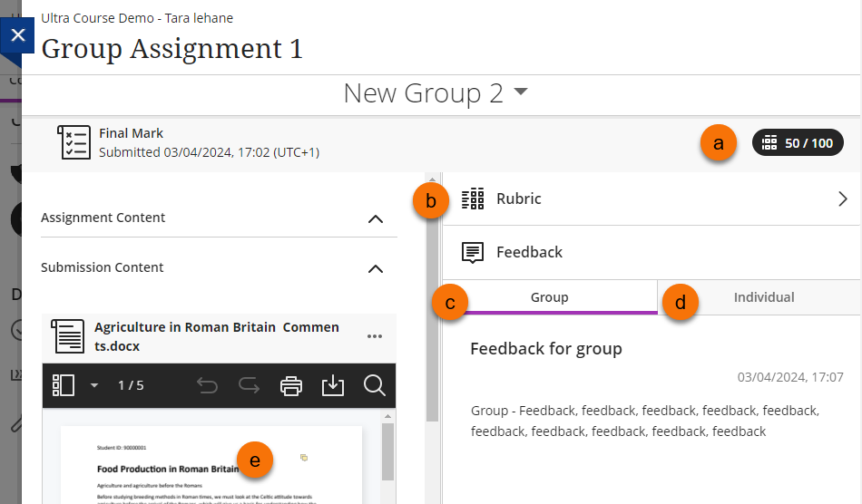862x504 pixels.
Task: Collapse the Submission Content section
Action: point(375,268)
